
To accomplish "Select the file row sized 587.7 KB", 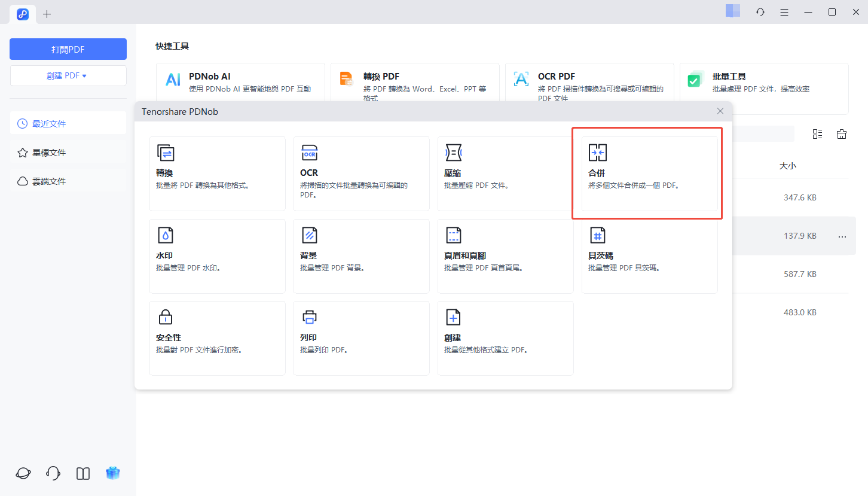I will pyautogui.click(x=794, y=274).
